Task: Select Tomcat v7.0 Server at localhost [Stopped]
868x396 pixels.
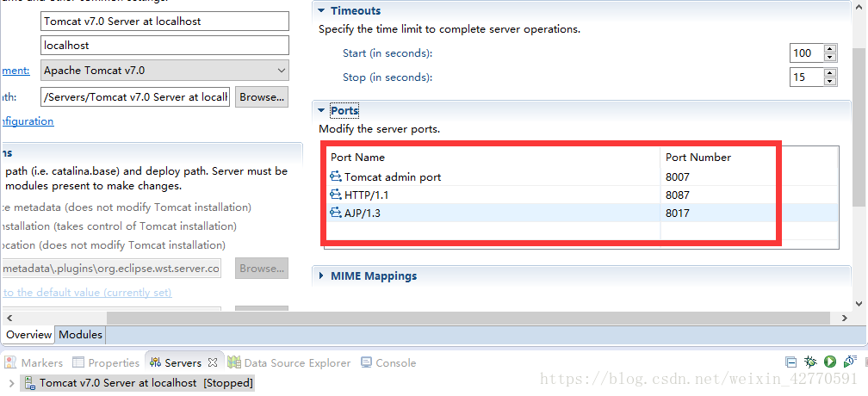Action: point(146,383)
